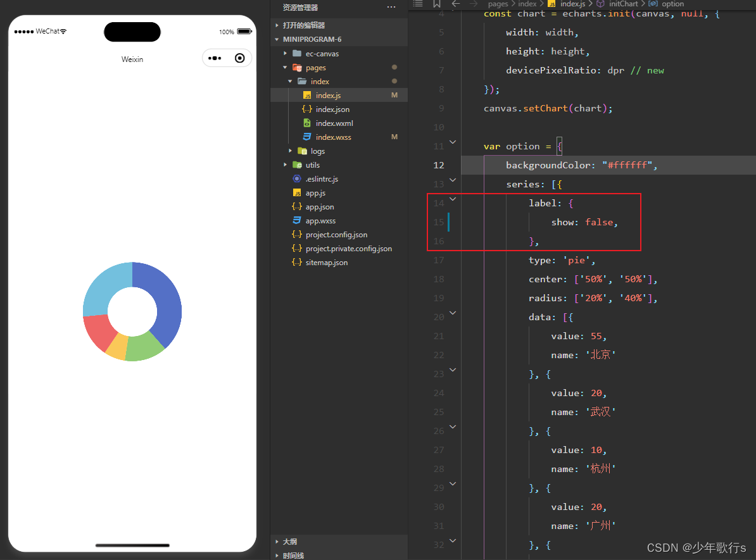The width and height of the screenshot is (756, 560).
Task: Click the app.json file icon
Action: pos(297,207)
